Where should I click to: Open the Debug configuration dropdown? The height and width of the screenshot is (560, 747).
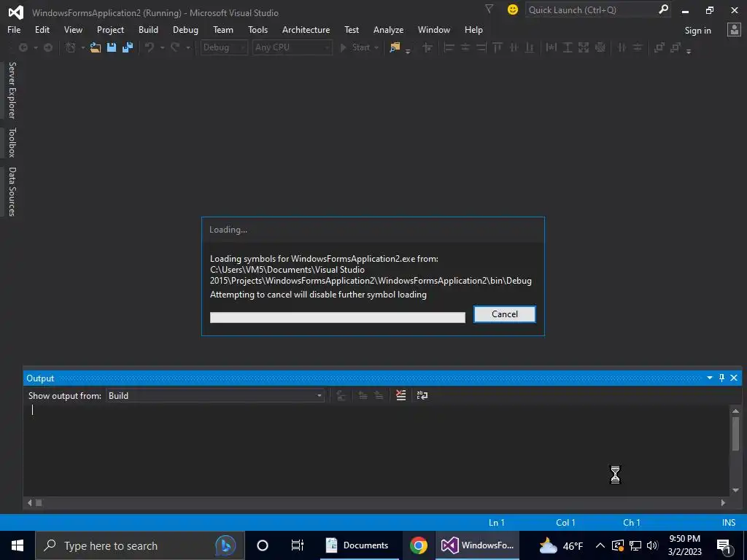coord(224,47)
